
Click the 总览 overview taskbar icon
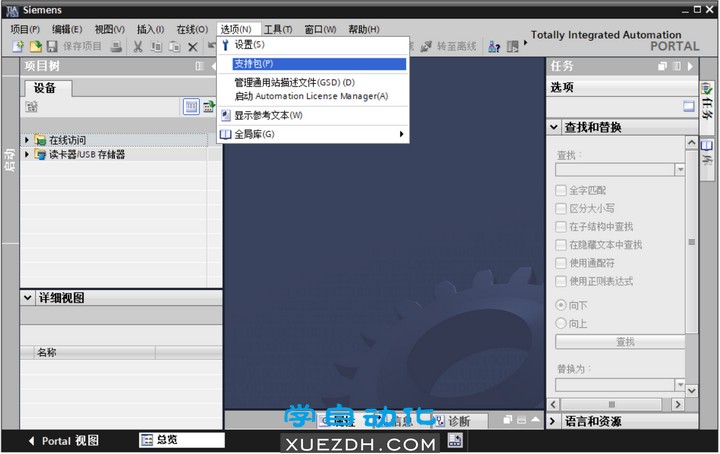tap(146, 440)
